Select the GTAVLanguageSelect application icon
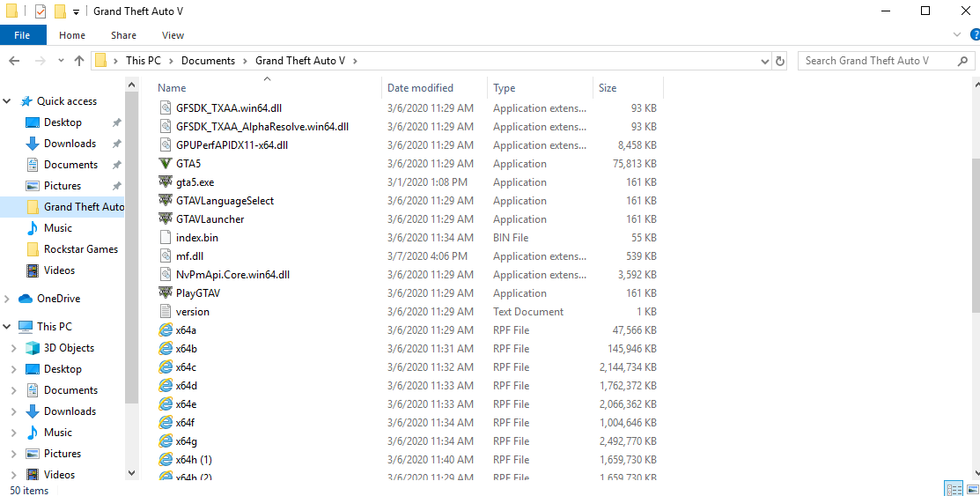Viewport: 980px width, 496px height. 165,201
